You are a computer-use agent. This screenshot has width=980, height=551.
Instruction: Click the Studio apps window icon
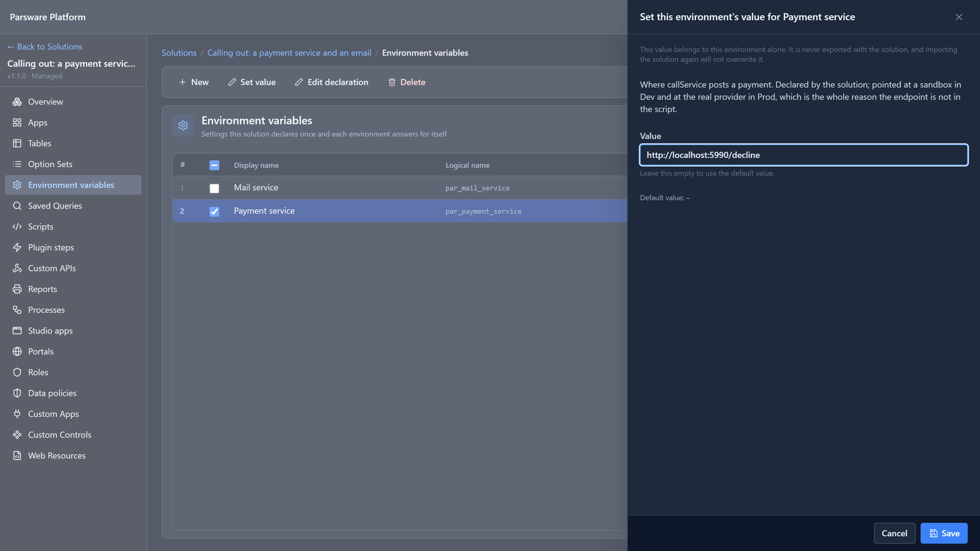17,331
